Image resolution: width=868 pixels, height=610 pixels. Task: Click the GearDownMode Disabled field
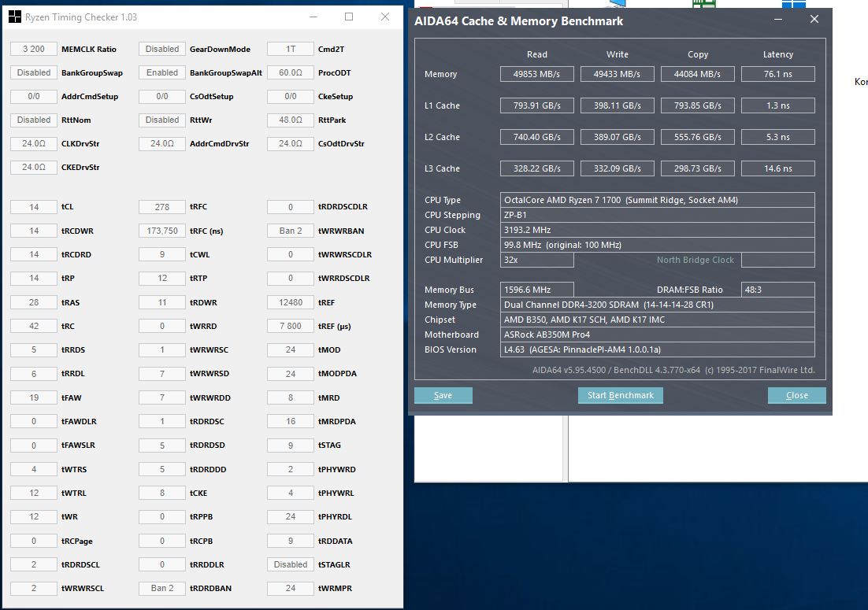(162, 50)
